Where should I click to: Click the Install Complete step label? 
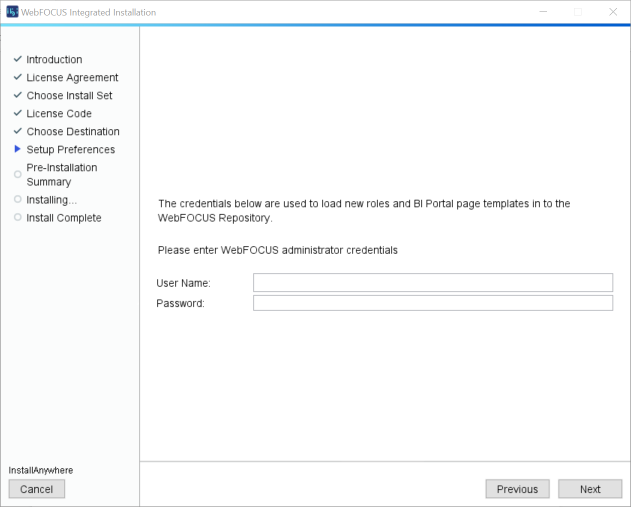point(64,218)
